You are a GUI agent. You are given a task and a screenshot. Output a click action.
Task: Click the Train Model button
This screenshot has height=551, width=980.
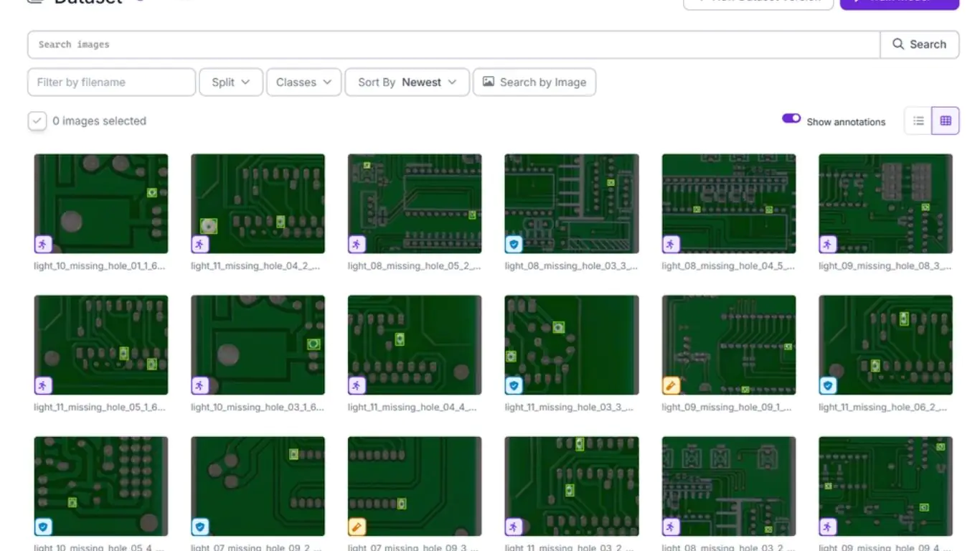[899, 2]
